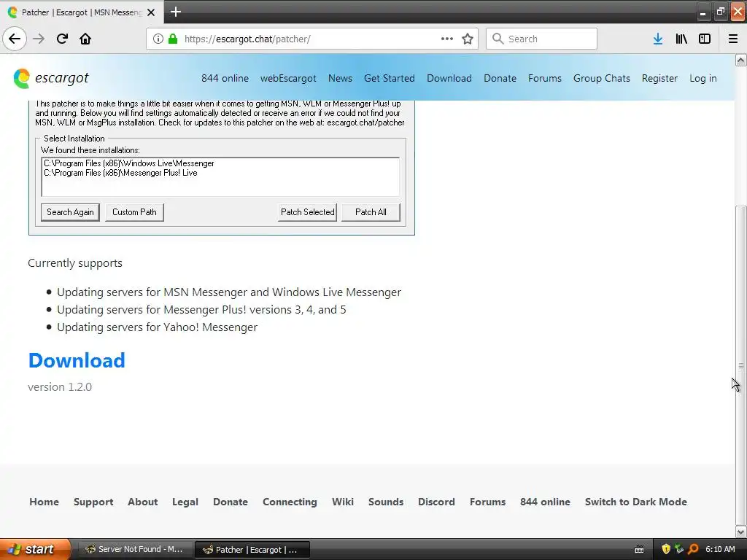Click 844 online in the footer
This screenshot has width=747, height=560.
pyautogui.click(x=545, y=502)
